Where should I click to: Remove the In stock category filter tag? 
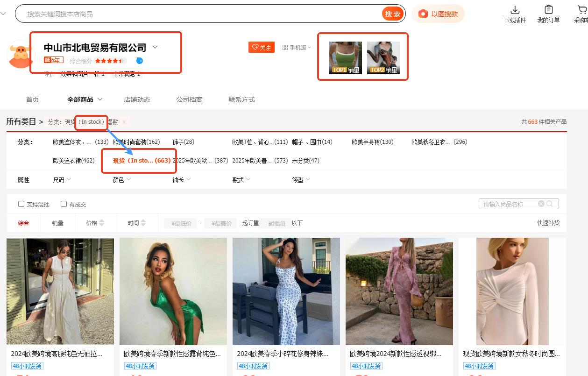point(124,122)
